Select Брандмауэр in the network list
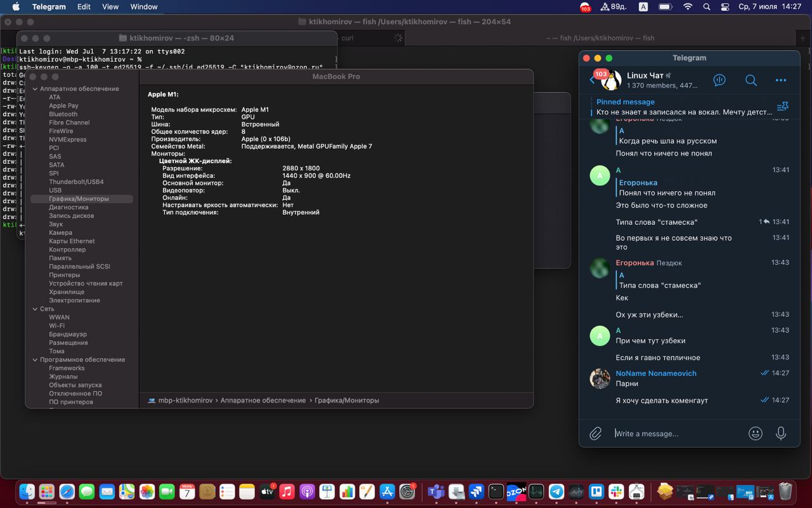The image size is (812, 508). (x=68, y=334)
